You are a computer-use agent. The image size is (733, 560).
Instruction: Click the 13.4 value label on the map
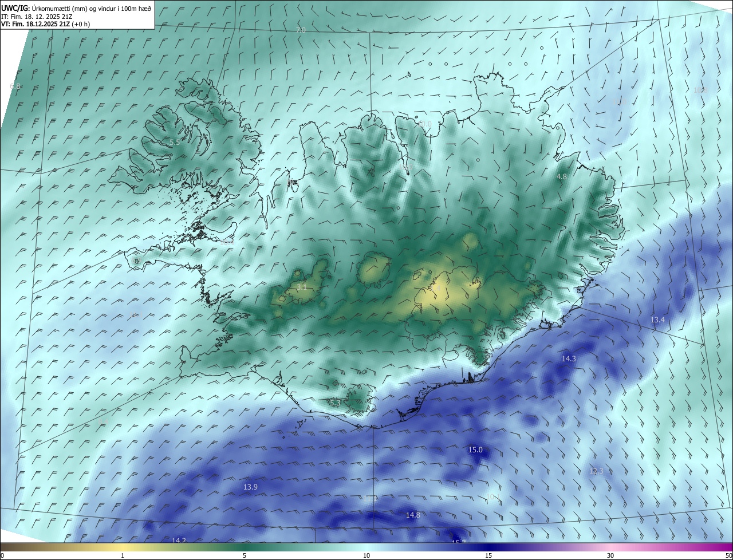point(657,320)
